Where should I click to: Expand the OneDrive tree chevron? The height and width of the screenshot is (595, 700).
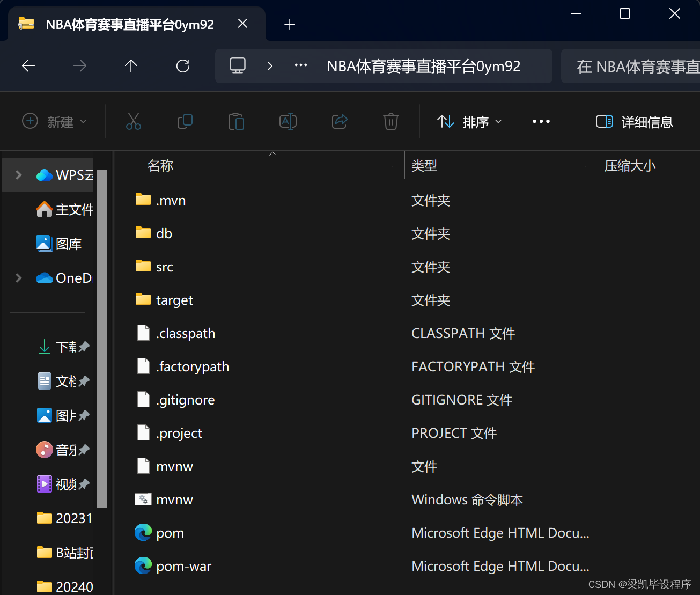tap(18, 277)
